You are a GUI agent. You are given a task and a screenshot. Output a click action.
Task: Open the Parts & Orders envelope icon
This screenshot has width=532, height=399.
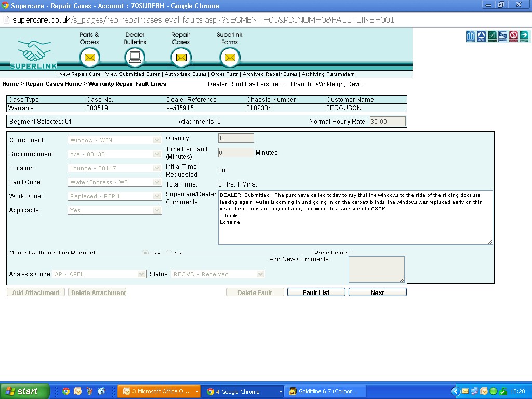(x=89, y=57)
